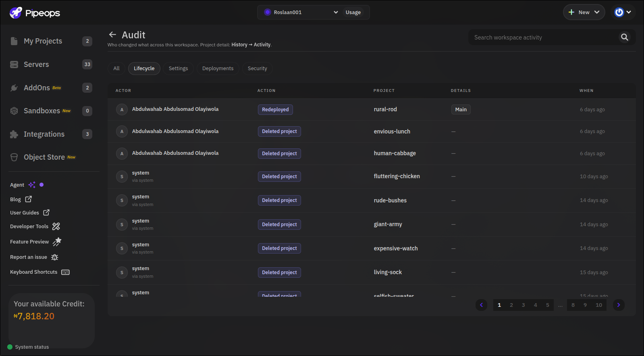Click Servers count badge 33

point(87,65)
